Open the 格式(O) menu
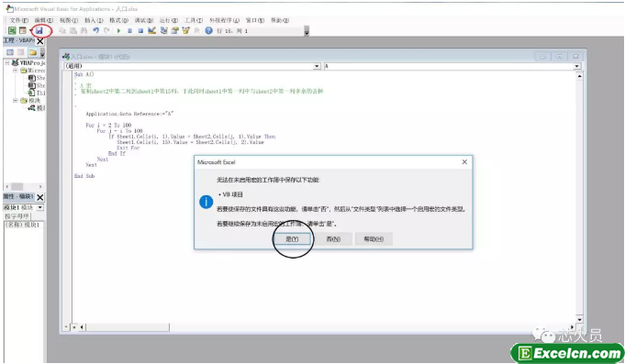The width and height of the screenshot is (625, 364). (x=118, y=20)
